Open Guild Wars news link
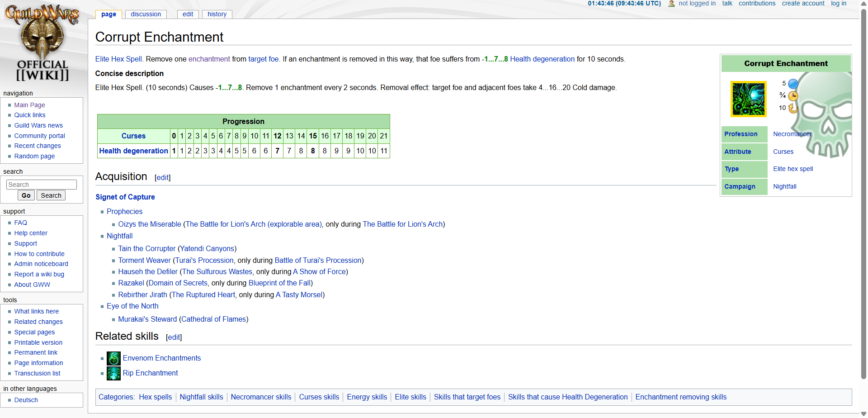Screen dimensions: 868x418 tap(38, 125)
